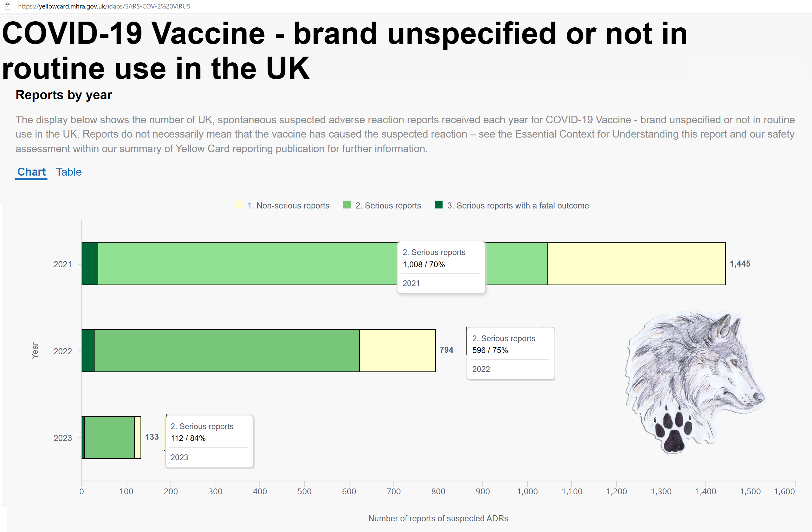This screenshot has width=812, height=532.
Task: Click the yellowcard.mhra.gov.uk URL field
Action: pyautogui.click(x=104, y=6)
